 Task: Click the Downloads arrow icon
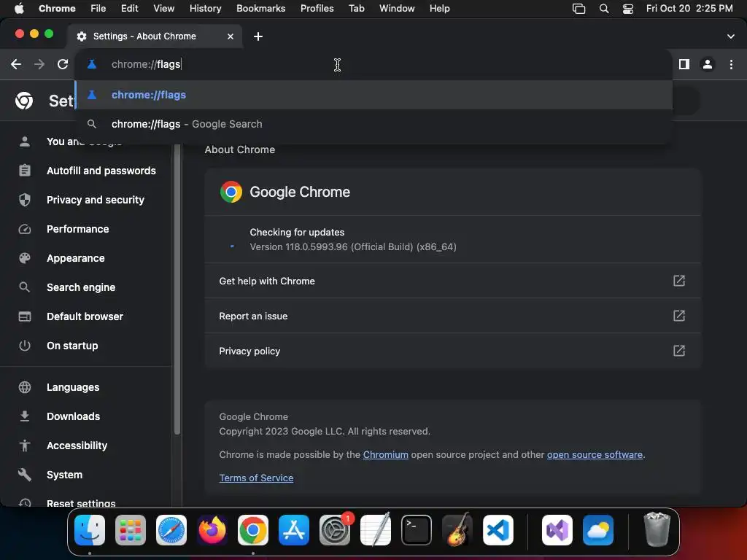pyautogui.click(x=24, y=416)
